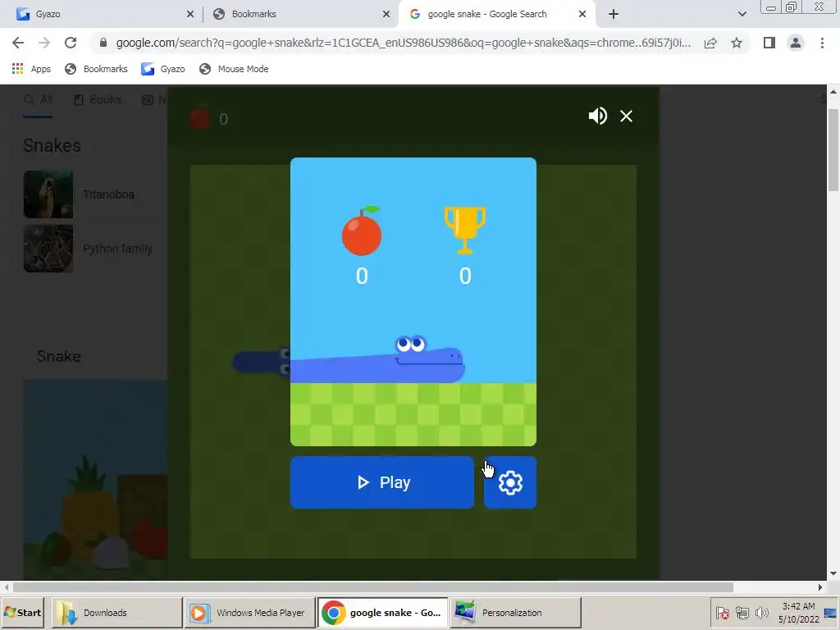Open Apps bookmark shortcut

pos(31,69)
